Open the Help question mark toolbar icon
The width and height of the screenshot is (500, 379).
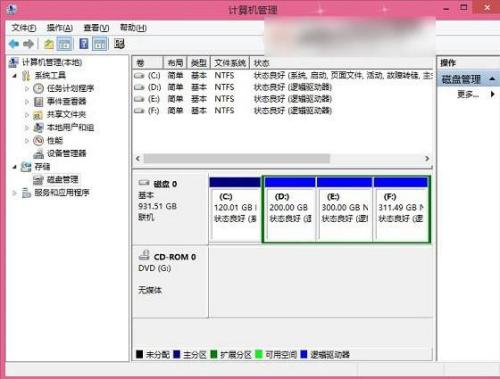point(84,44)
